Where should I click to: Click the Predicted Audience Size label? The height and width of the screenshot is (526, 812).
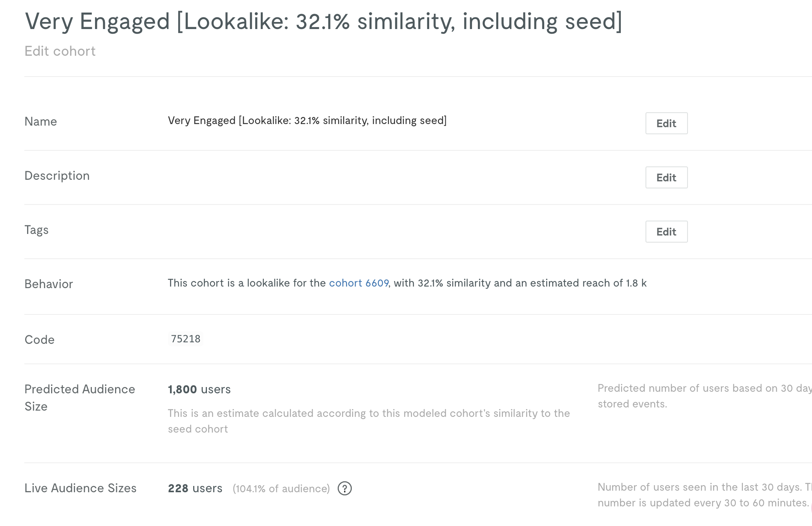point(80,398)
